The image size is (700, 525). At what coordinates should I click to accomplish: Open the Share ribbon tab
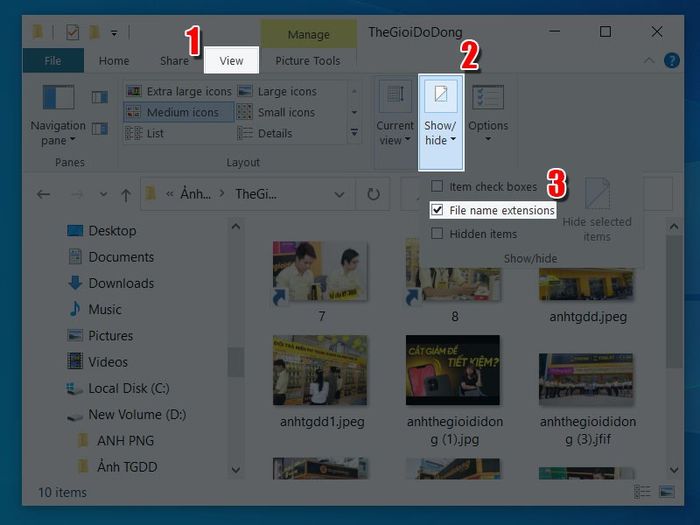pyautogui.click(x=174, y=61)
